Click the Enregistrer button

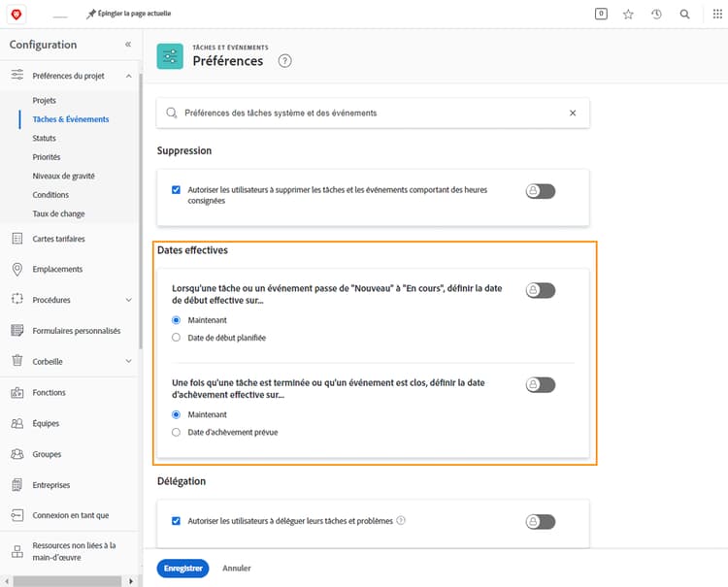click(x=182, y=568)
